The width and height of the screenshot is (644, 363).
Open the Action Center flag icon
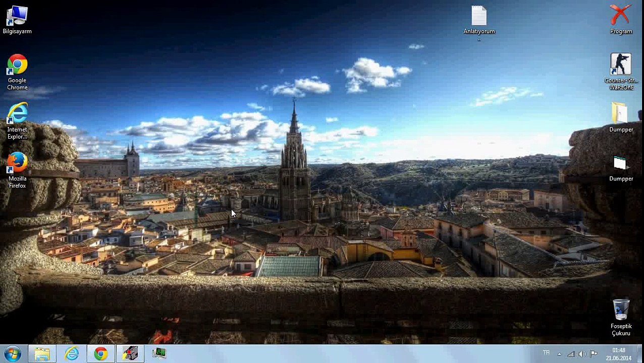(594, 354)
